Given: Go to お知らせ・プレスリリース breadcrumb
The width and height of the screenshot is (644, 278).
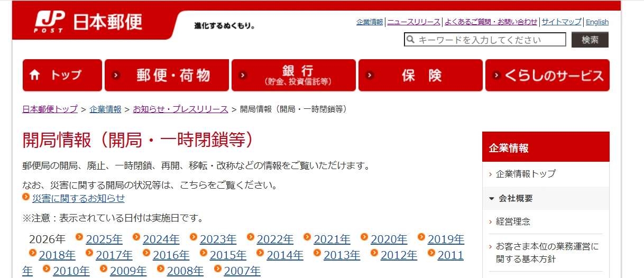Looking at the screenshot, I should (180, 109).
